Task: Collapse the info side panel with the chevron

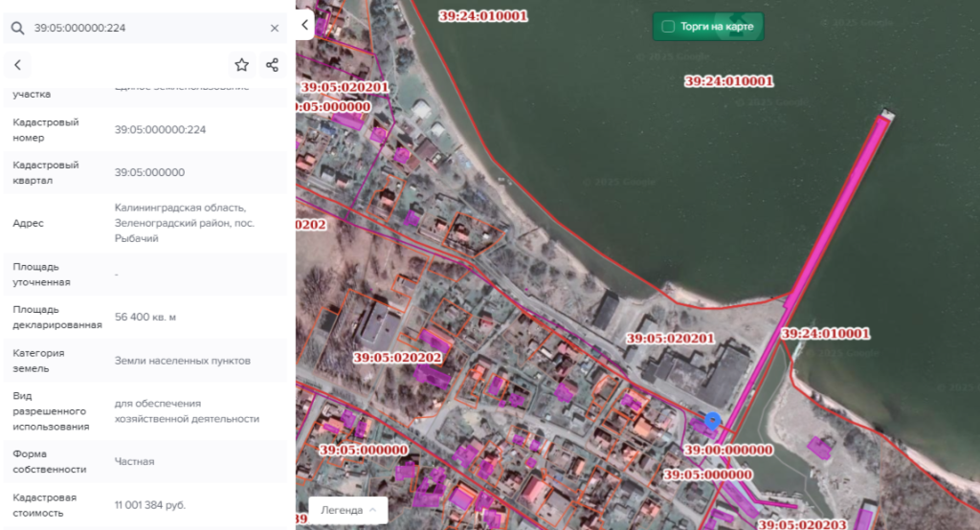Action: click(305, 25)
